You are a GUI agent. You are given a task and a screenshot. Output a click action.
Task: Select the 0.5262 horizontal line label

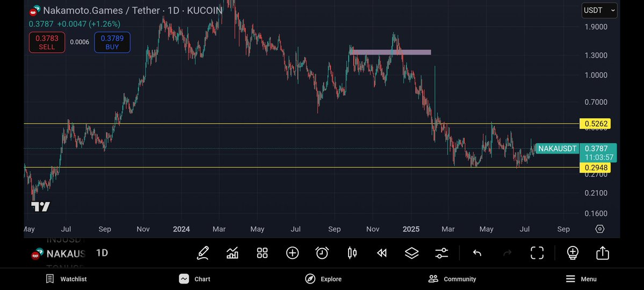click(595, 124)
